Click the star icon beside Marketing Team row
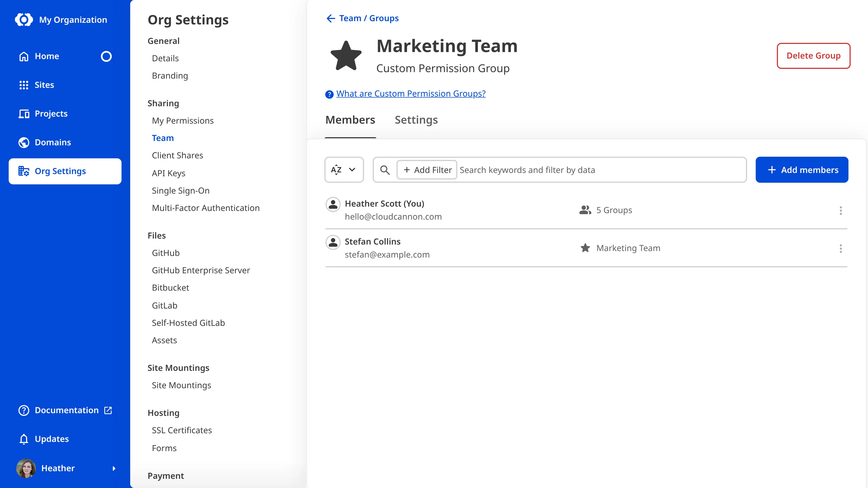This screenshot has width=868, height=488. tap(585, 248)
